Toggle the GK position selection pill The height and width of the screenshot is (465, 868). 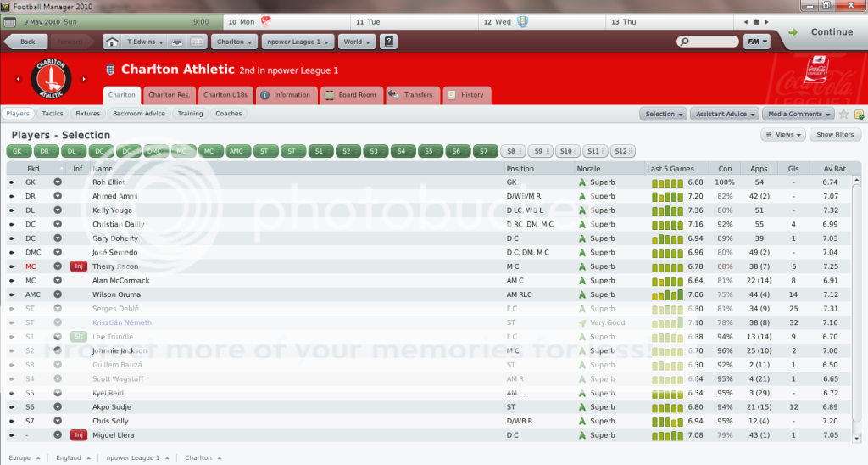(19, 151)
